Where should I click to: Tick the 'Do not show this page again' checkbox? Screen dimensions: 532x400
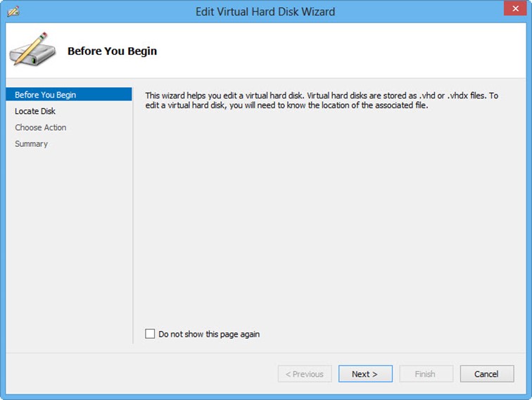(x=150, y=334)
